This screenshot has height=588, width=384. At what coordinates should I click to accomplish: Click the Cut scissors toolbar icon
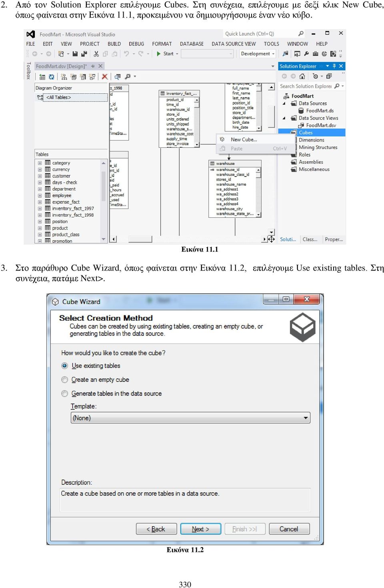tap(96, 54)
